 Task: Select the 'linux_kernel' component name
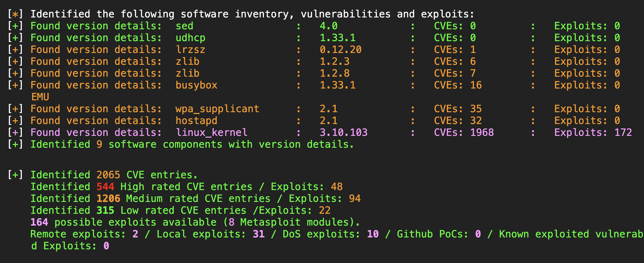(x=212, y=132)
